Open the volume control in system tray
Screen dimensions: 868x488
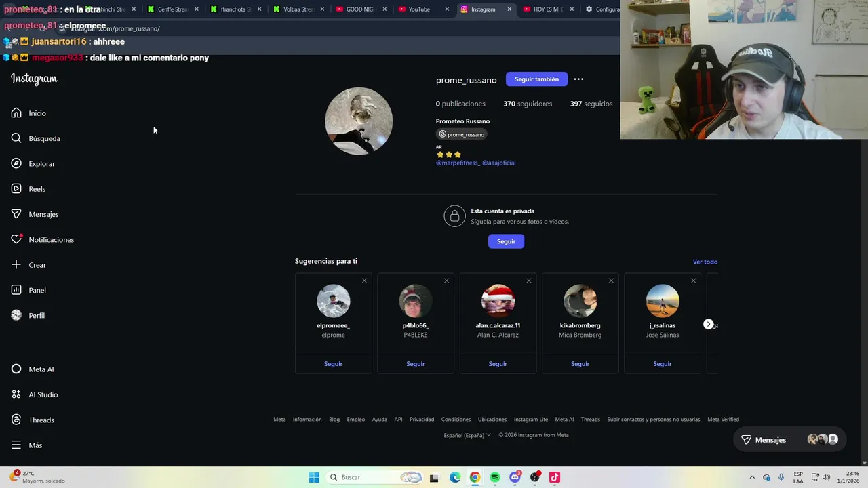click(826, 477)
